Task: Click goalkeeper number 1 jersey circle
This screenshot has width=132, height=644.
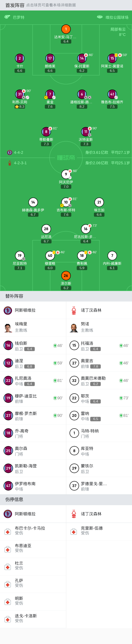Action: 66,29
